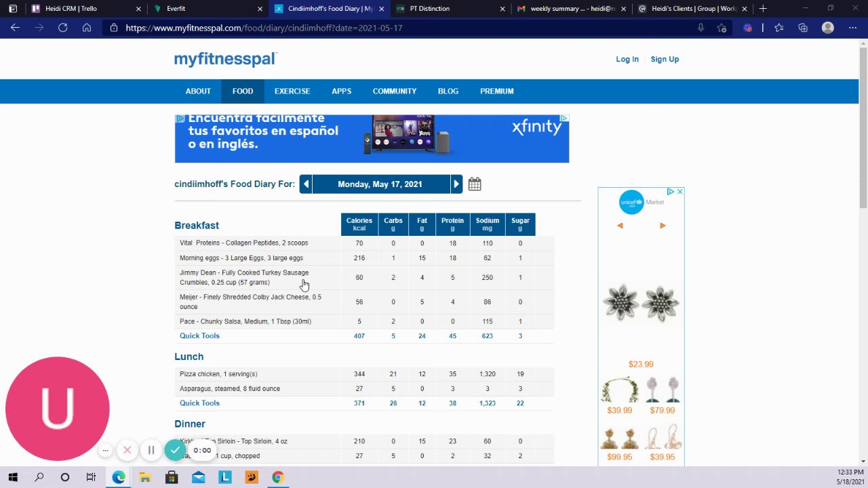
Task: Pause the screen recording
Action: (151, 450)
